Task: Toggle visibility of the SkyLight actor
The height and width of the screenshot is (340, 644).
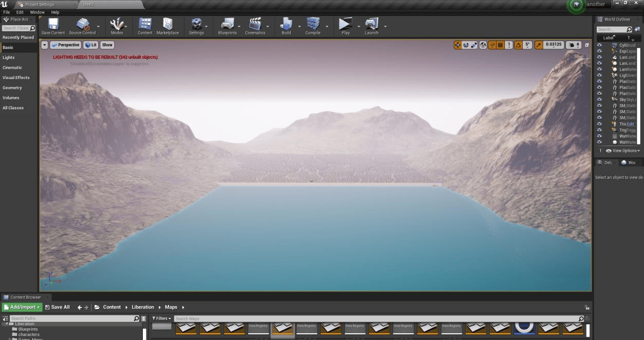Action: pyautogui.click(x=599, y=99)
